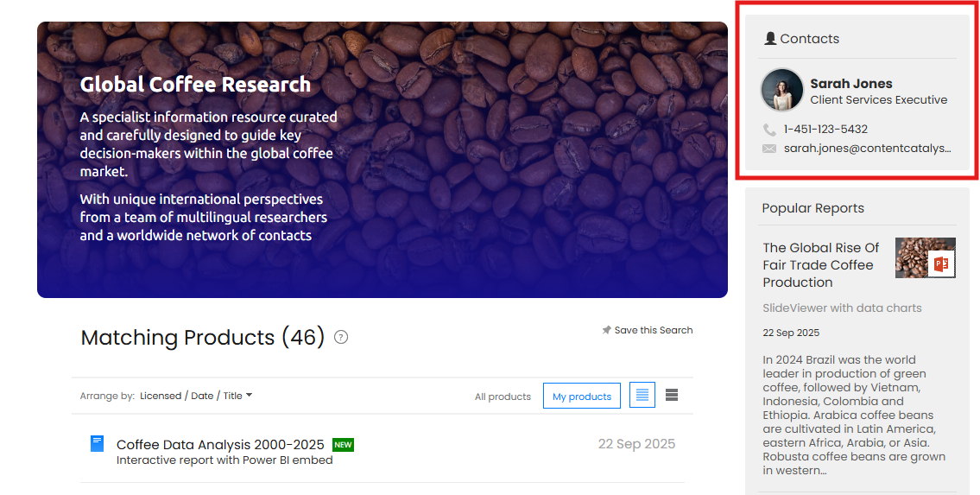Select the All products filter

coord(503,397)
